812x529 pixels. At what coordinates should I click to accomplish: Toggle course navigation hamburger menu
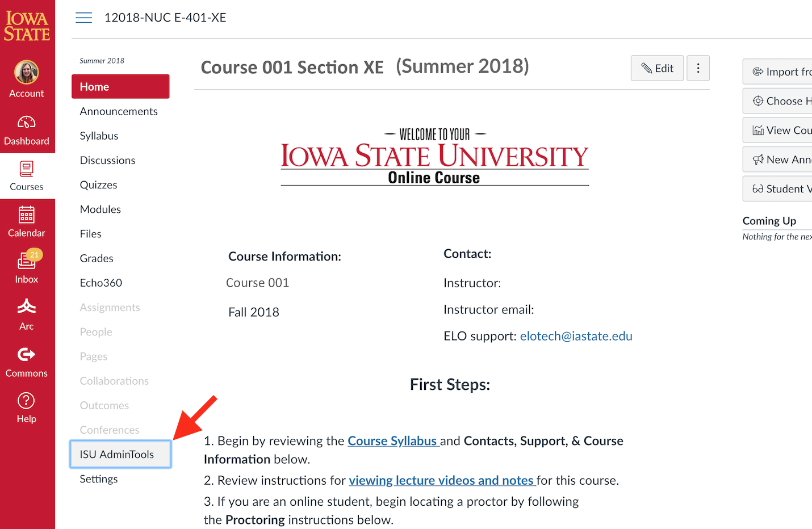pos(84,18)
